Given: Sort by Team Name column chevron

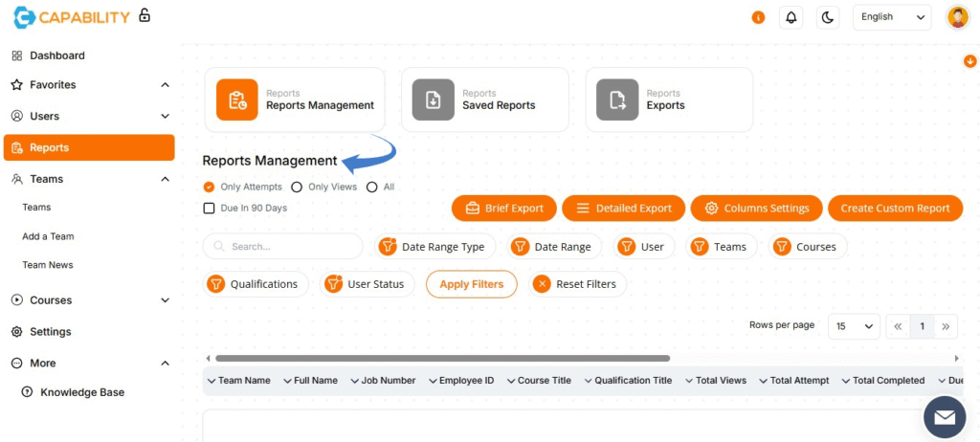Looking at the screenshot, I should (212, 380).
